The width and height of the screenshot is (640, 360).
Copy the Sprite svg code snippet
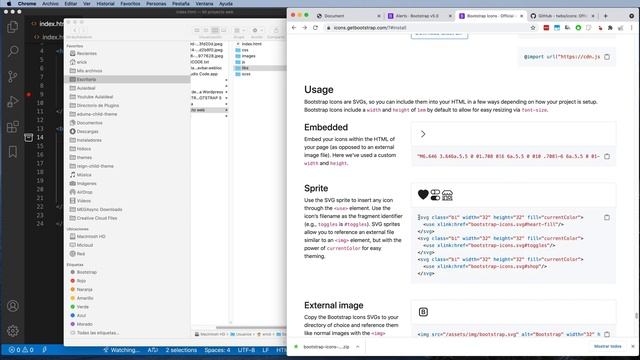coord(607,218)
